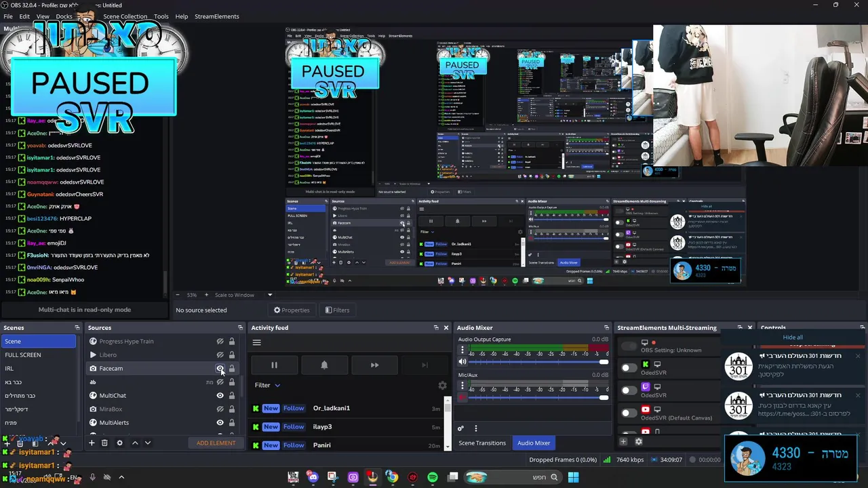Viewport: 868px width, 488px height.
Task: Pop out the Scenes dock
Action: click(x=77, y=328)
